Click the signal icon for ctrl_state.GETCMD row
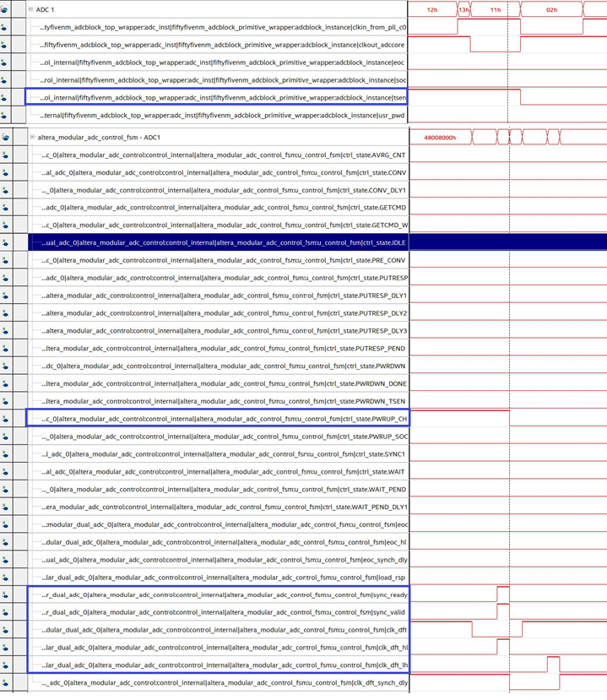This screenshot has width=607, height=700. pos(5,208)
